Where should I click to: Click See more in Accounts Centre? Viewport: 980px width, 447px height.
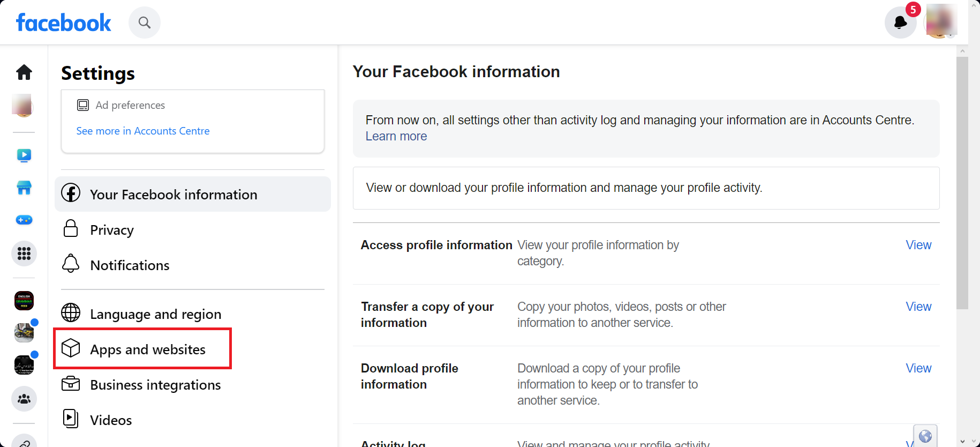coord(143,131)
